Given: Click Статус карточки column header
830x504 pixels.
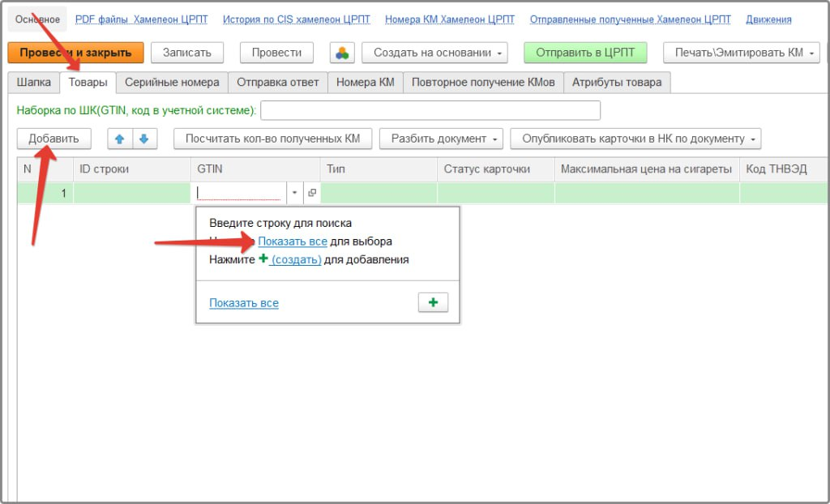Looking at the screenshot, I should click(496, 169).
